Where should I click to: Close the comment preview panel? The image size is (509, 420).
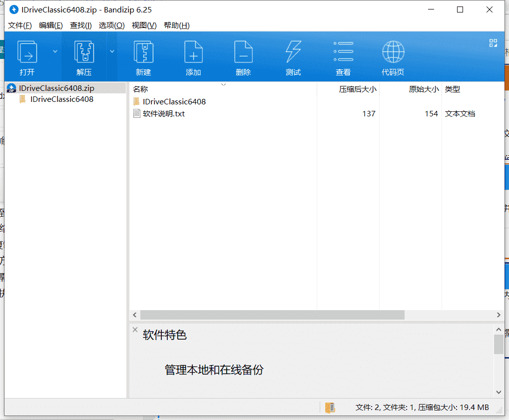click(x=135, y=330)
